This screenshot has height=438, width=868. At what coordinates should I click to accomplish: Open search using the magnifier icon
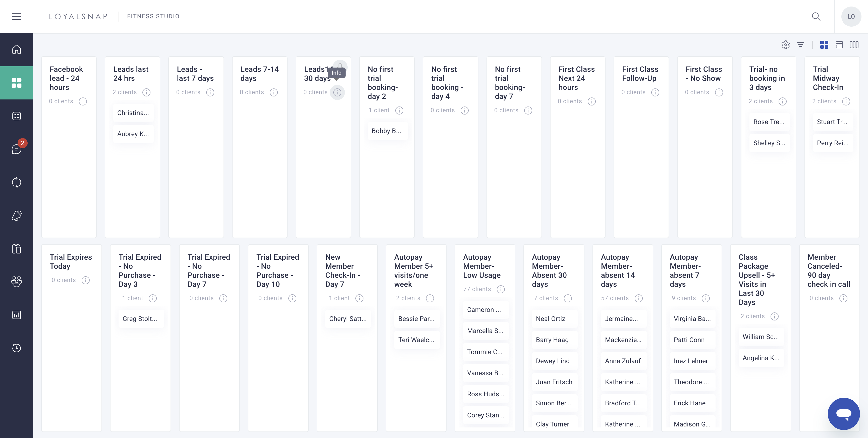[x=816, y=16]
